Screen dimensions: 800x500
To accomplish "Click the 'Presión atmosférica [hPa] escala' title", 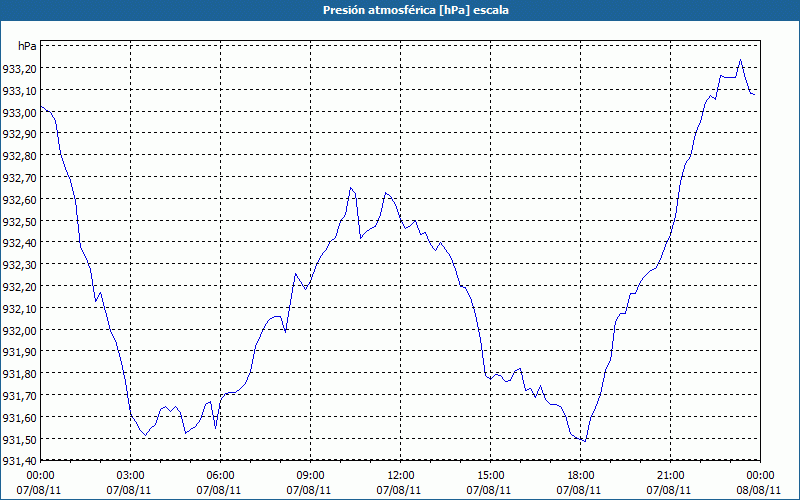I will [416, 10].
